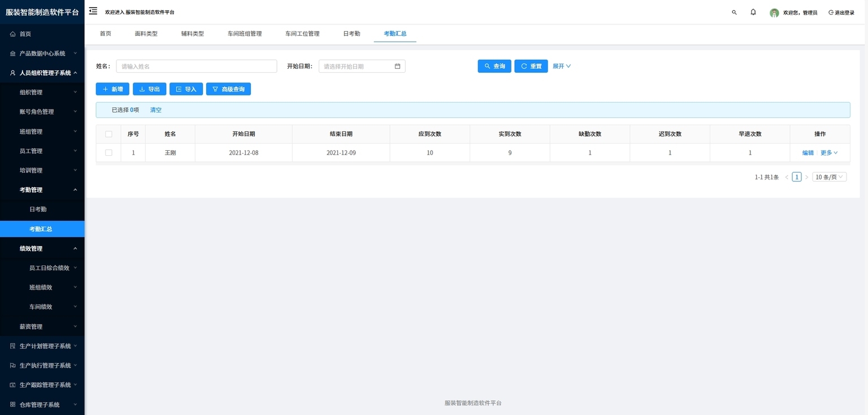Image resolution: width=868 pixels, height=415 pixels.
Task: Open 考勤汇总 in the sidebar
Action: [42, 229]
